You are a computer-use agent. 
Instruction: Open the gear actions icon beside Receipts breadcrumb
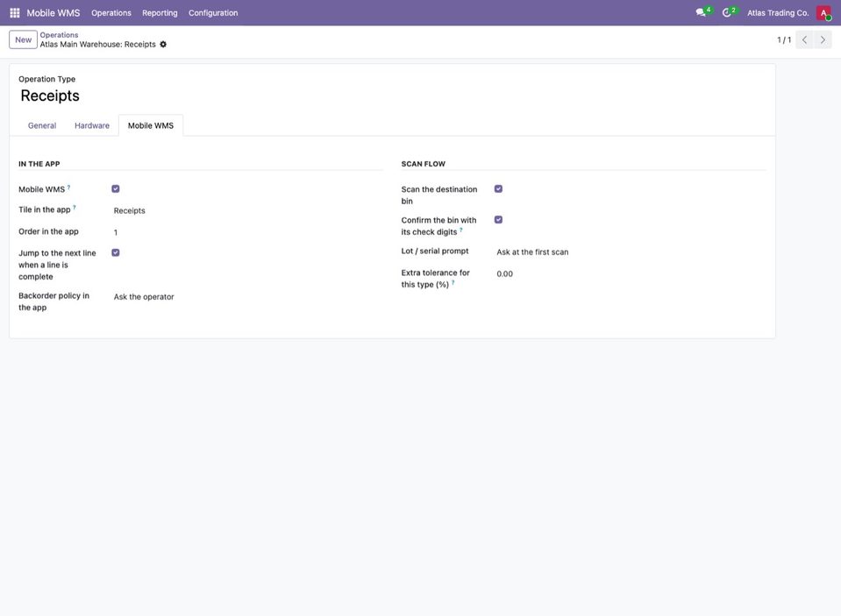(163, 45)
